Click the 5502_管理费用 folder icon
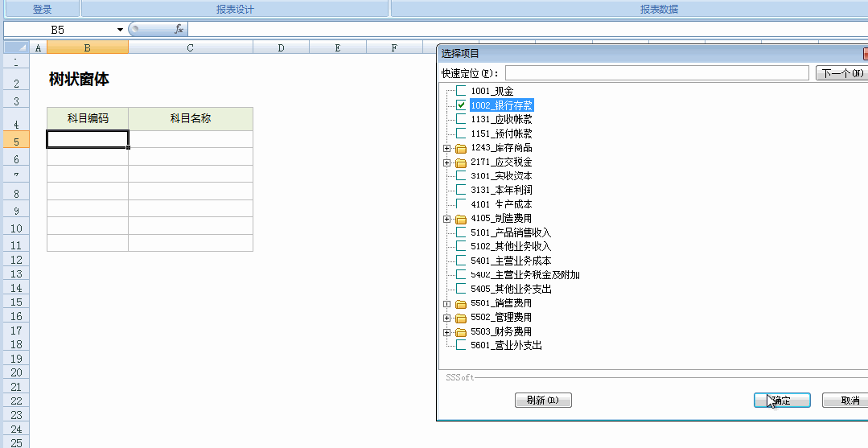This screenshot has height=448, width=868. coord(461,318)
